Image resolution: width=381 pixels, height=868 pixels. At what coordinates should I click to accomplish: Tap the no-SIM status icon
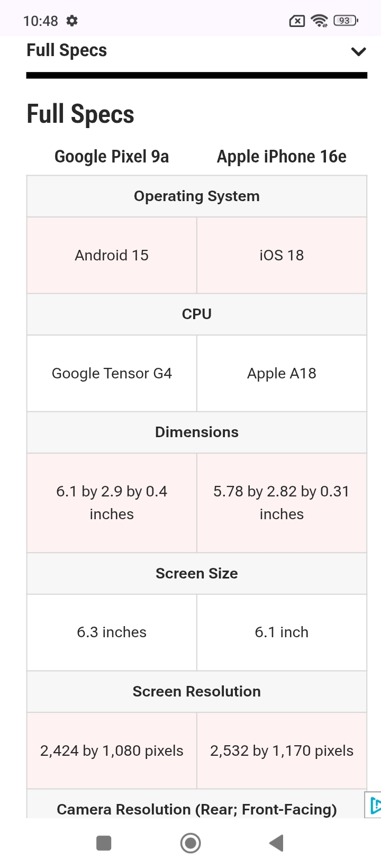coord(297,21)
